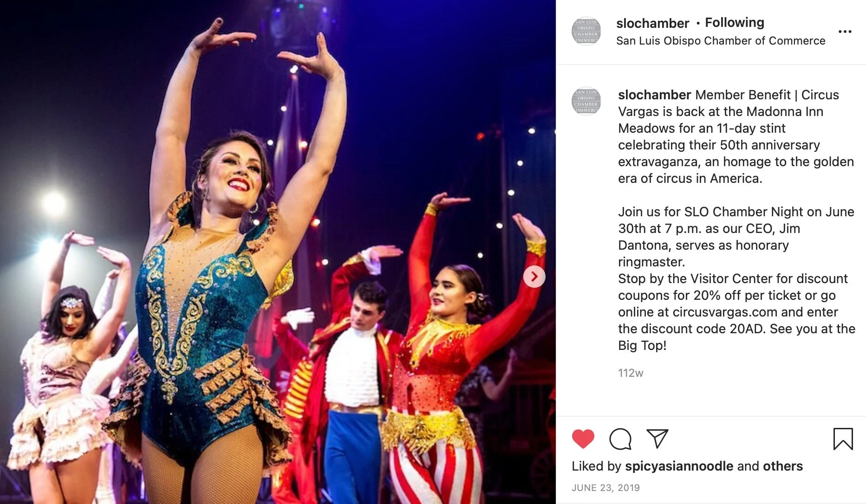The width and height of the screenshot is (866, 504).
Task: Unlike the post via red heart icon
Action: coord(583,439)
